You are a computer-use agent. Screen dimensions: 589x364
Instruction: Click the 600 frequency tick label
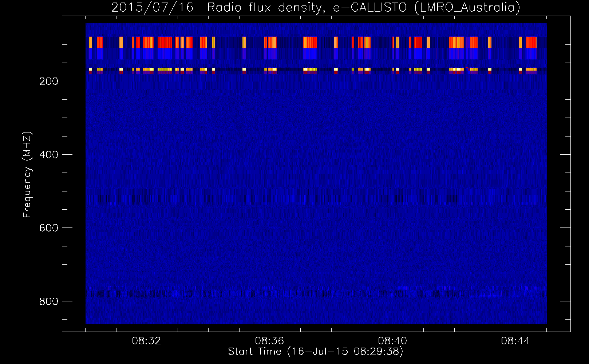tap(48, 227)
